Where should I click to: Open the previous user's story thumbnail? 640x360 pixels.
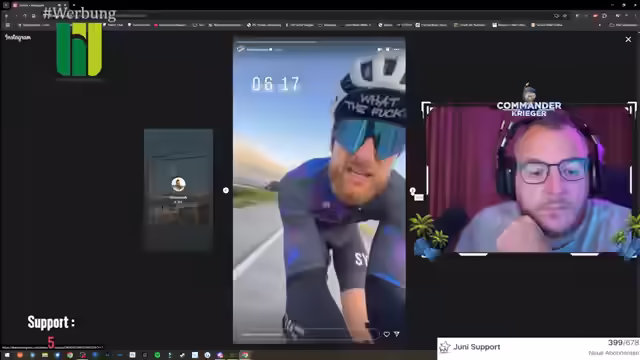coord(178,190)
